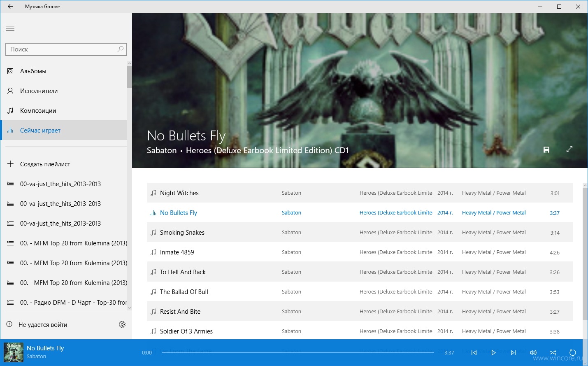The image size is (588, 366).
Task: Click the sidebar scrollbar down arrow
Action: [x=130, y=308]
